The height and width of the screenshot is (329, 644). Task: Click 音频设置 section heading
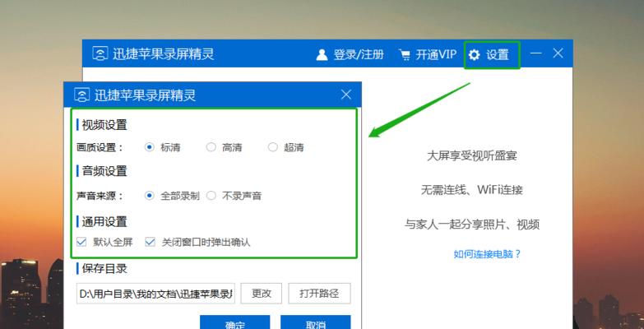pyautogui.click(x=104, y=171)
